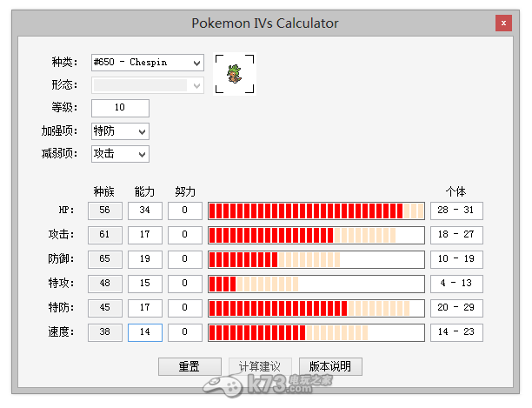The width and height of the screenshot is (532, 408).
Task: Click the 攻击 个体 result 18 - 27
Action: click(456, 235)
